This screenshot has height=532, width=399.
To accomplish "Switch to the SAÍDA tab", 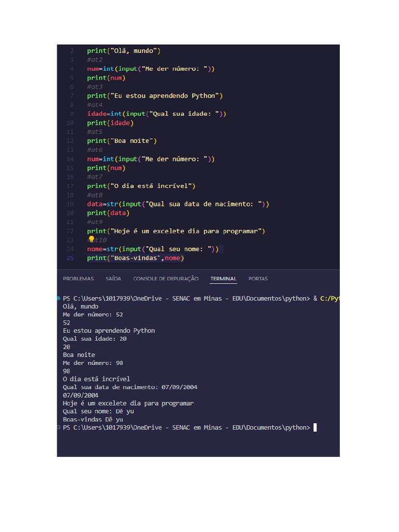I will tap(113, 278).
